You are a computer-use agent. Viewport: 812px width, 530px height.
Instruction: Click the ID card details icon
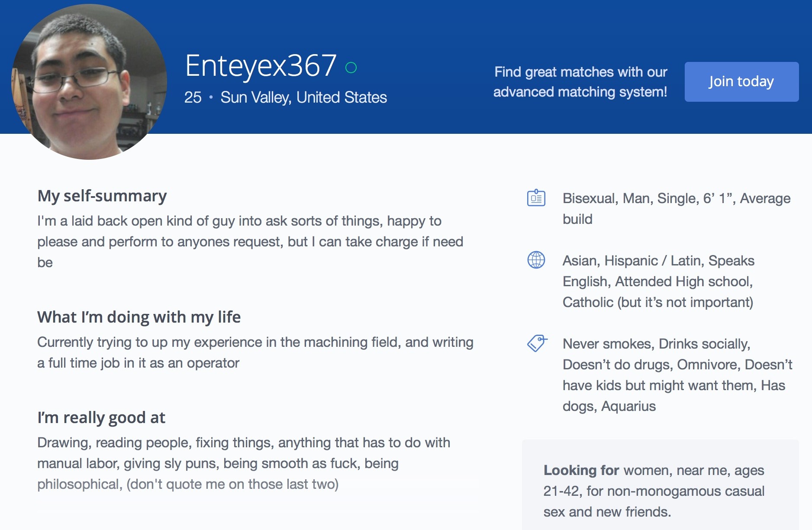pyautogui.click(x=536, y=198)
